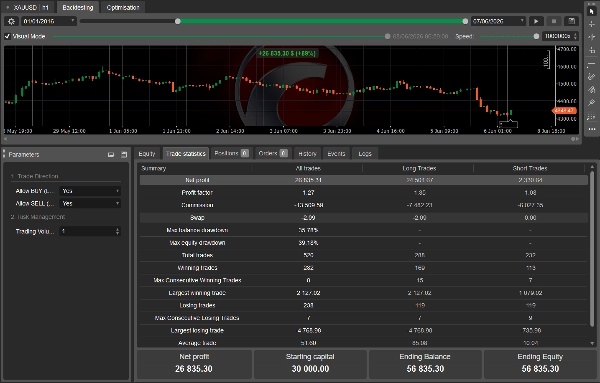The width and height of the screenshot is (600, 383).
Task: Click the All trades column header
Action: [x=308, y=168]
